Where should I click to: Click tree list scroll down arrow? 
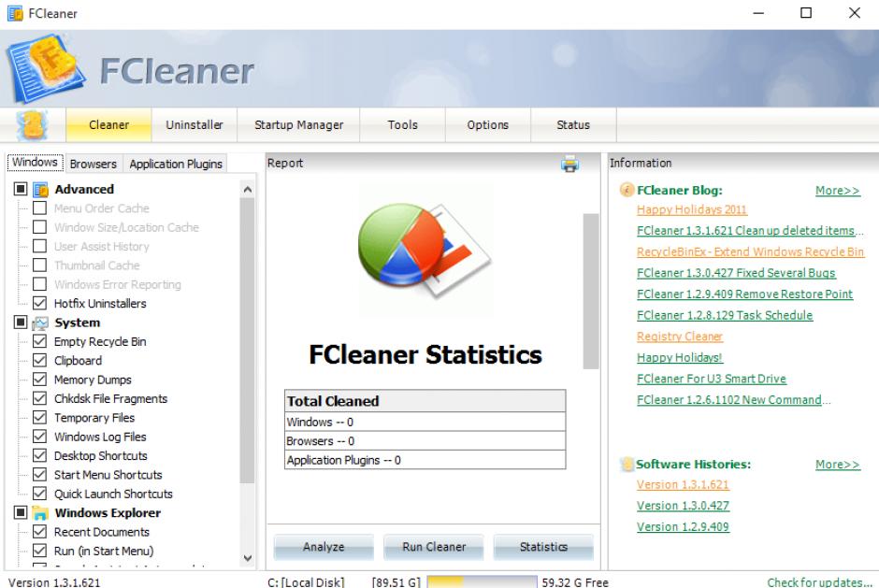click(x=247, y=558)
